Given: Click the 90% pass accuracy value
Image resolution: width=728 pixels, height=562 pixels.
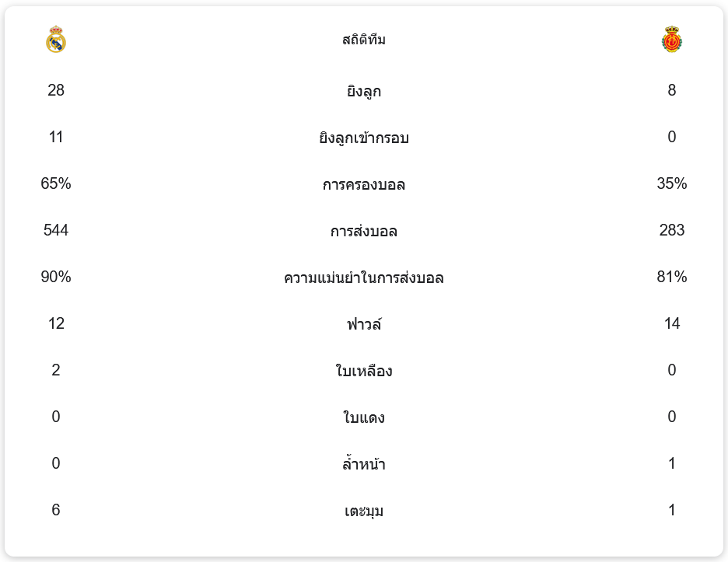Looking at the screenshot, I should click(56, 277).
